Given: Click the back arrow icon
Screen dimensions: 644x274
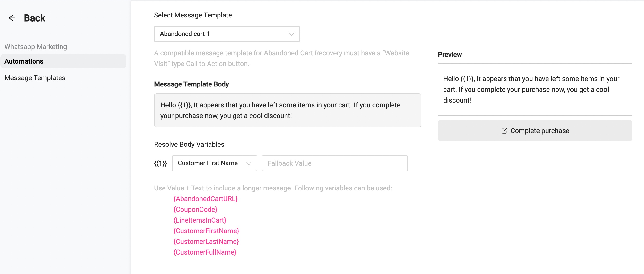Looking at the screenshot, I should click(x=12, y=18).
